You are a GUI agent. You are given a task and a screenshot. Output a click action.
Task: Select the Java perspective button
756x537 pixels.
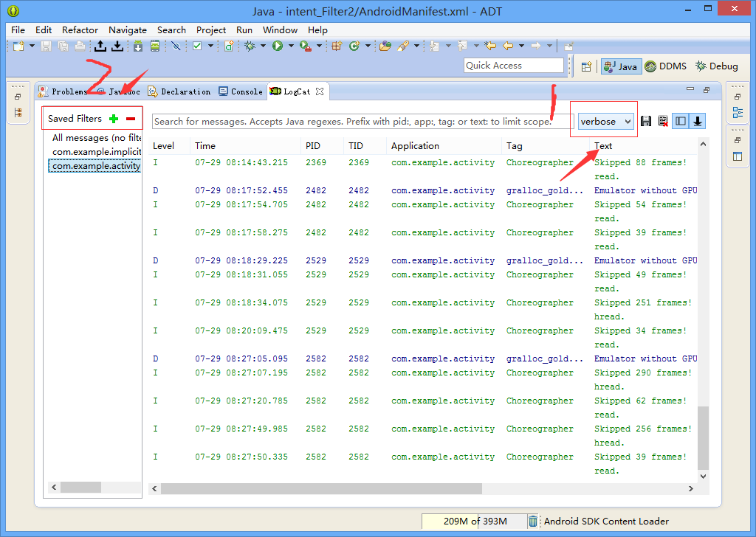[621, 66]
